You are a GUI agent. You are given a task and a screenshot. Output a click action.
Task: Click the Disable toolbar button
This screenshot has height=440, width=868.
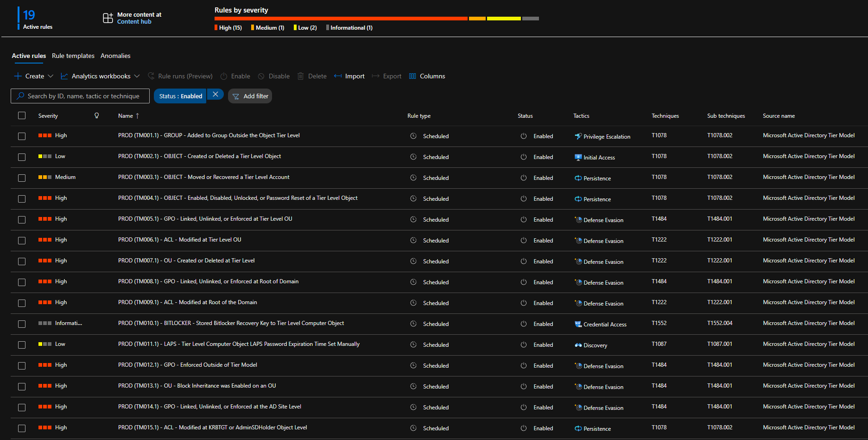click(x=274, y=76)
